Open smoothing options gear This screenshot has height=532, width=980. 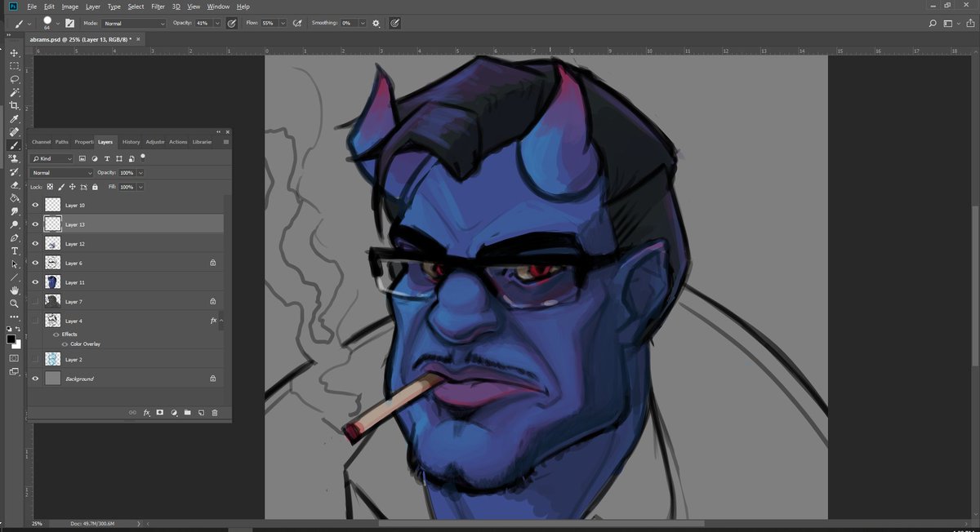tap(376, 23)
